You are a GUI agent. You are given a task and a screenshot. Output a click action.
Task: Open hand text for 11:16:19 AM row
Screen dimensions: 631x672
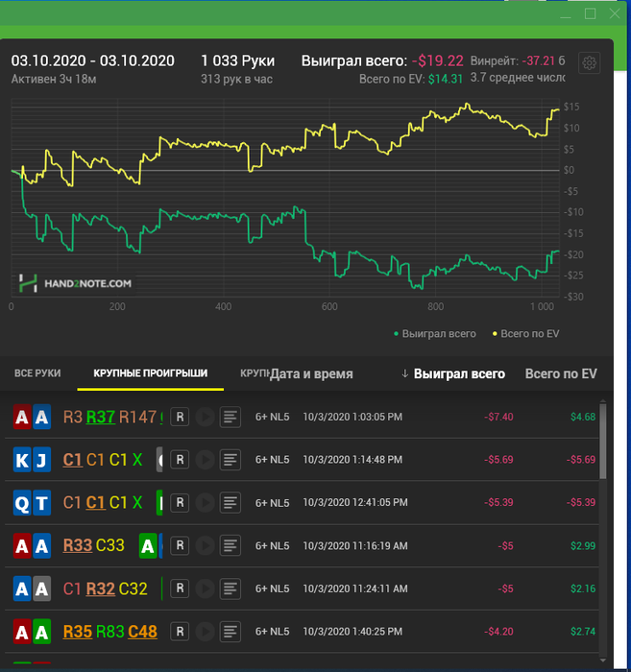coord(231,545)
